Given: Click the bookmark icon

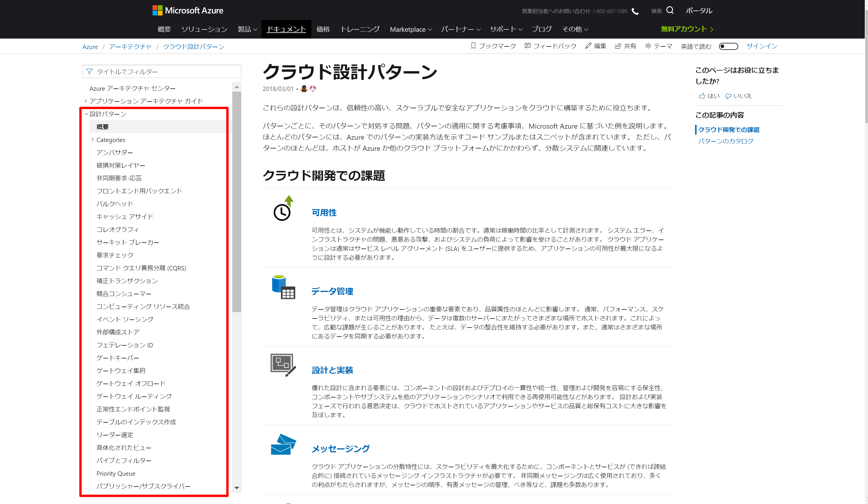Looking at the screenshot, I should 473,46.
